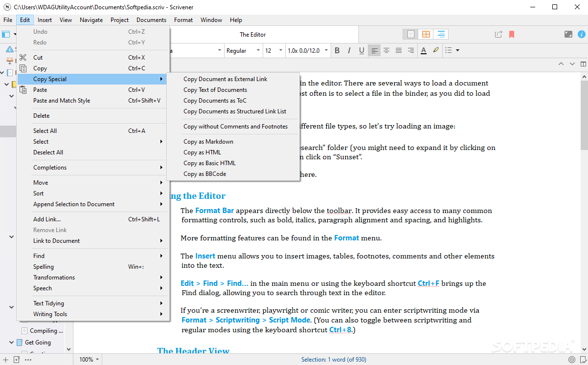Viewport: 588px width, 365px height.
Task: Toggle Bold formatting
Action: point(337,50)
